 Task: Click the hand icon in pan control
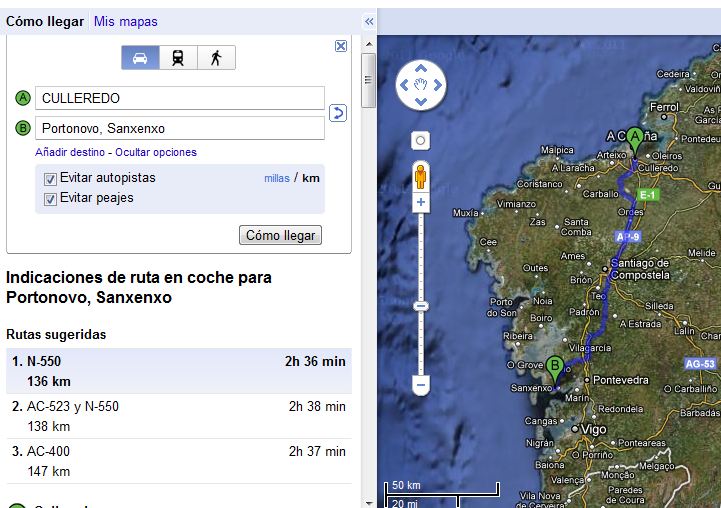[x=421, y=85]
